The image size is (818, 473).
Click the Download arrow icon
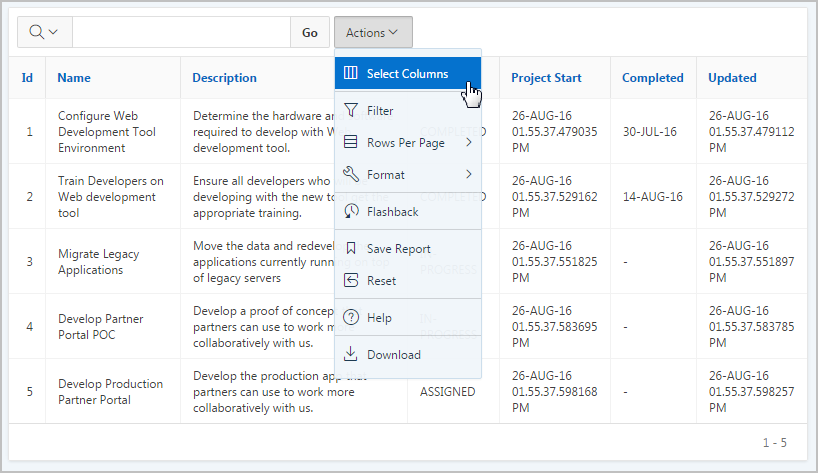point(350,354)
